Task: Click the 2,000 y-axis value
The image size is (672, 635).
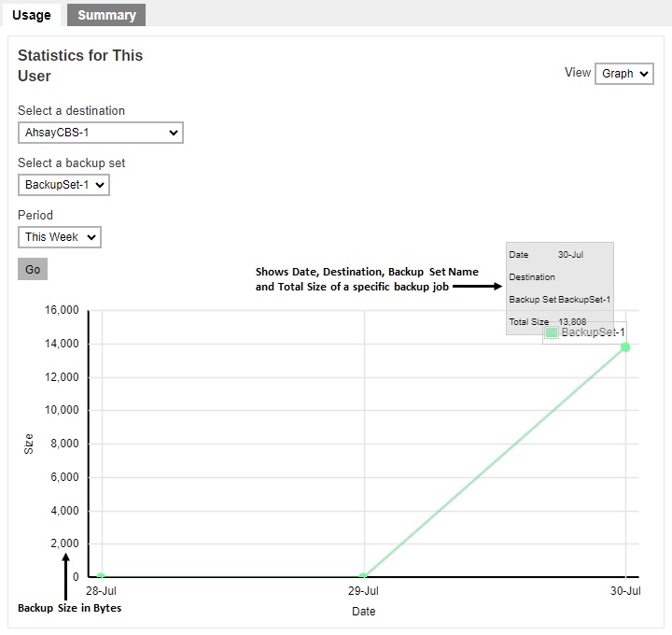Action: (x=64, y=543)
